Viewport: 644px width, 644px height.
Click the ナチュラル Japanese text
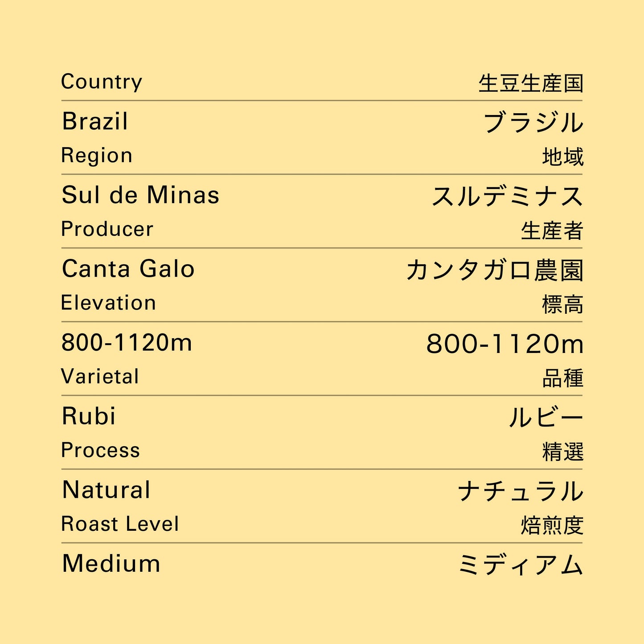click(x=521, y=491)
